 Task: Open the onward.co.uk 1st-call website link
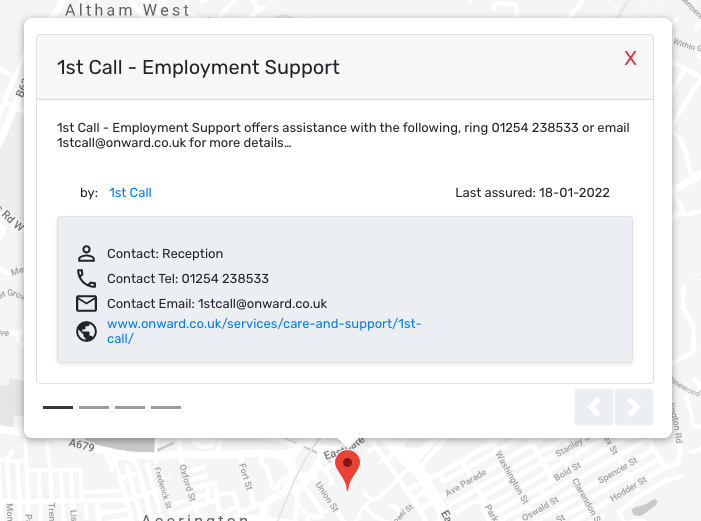pyautogui.click(x=264, y=331)
